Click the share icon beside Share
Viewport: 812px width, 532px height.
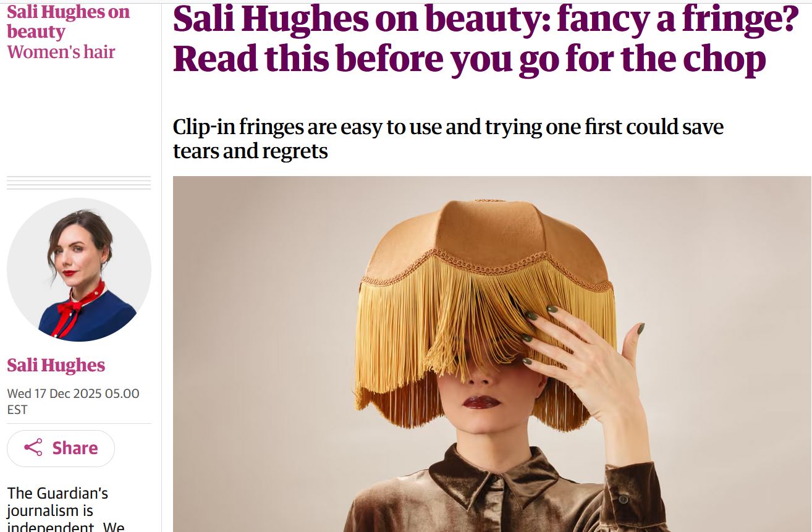tap(33, 447)
